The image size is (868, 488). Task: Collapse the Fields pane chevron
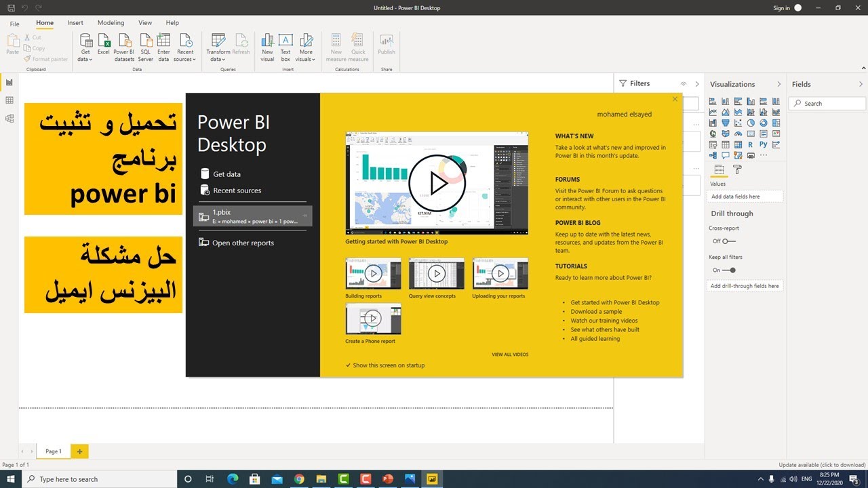coord(862,84)
